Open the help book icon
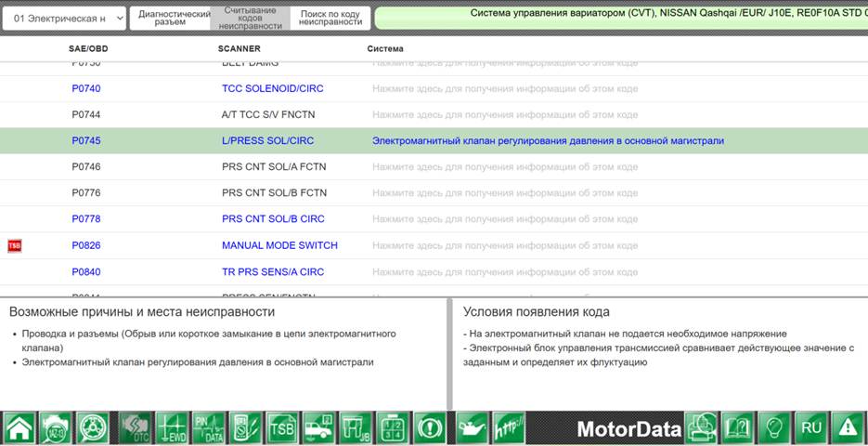This screenshot has width=868, height=446. point(738,427)
